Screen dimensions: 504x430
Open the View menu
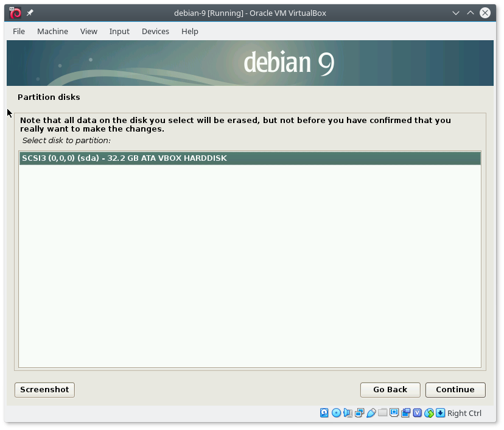point(88,31)
